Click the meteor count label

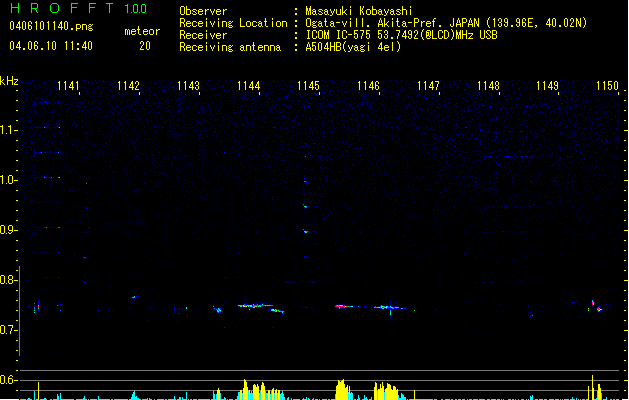click(x=142, y=31)
